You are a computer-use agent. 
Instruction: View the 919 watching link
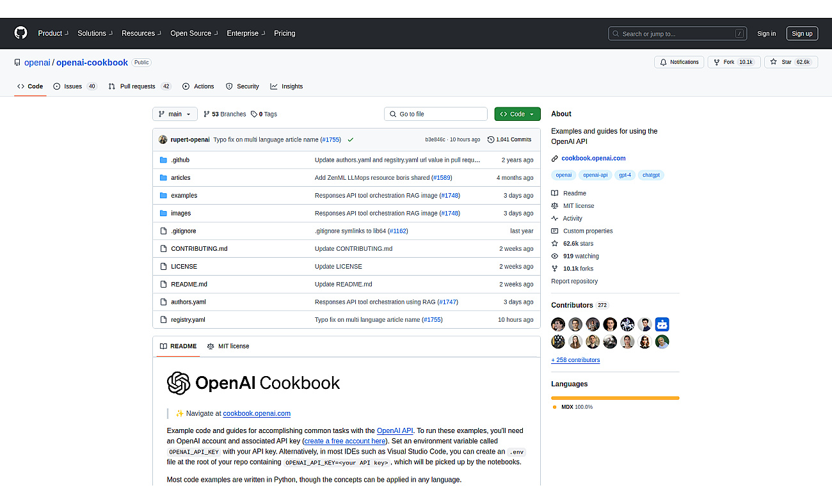[x=575, y=256]
